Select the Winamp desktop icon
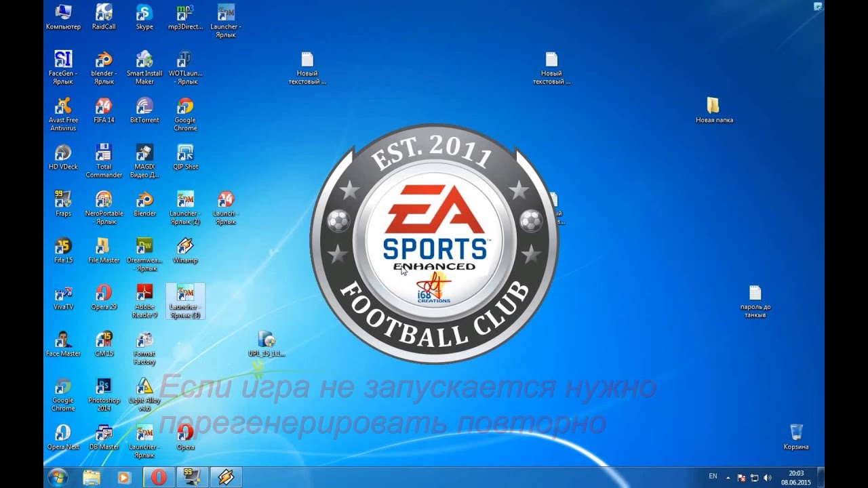 (x=185, y=251)
